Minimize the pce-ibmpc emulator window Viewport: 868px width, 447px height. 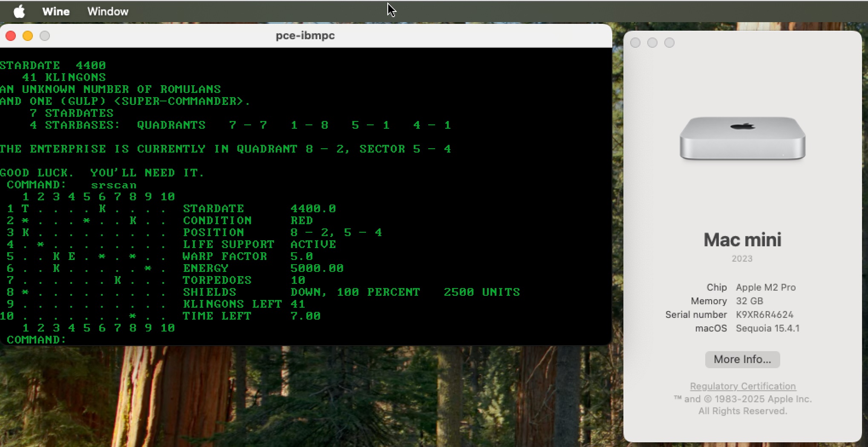click(x=28, y=36)
